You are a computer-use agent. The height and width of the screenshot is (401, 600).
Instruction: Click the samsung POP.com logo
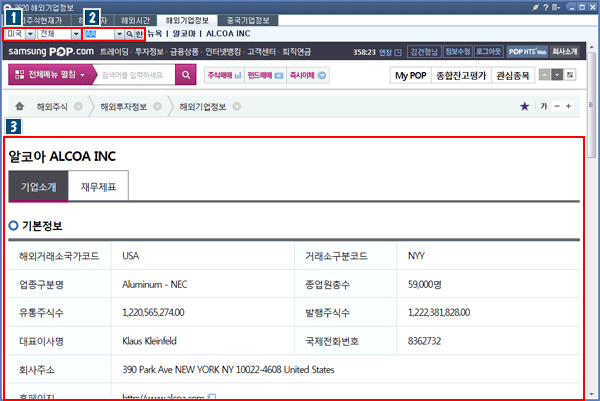[x=51, y=51]
